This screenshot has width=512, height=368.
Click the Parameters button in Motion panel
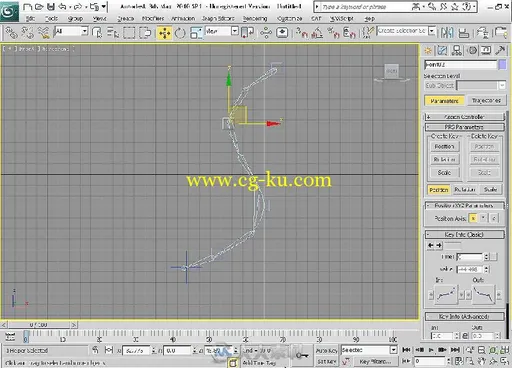tap(444, 101)
